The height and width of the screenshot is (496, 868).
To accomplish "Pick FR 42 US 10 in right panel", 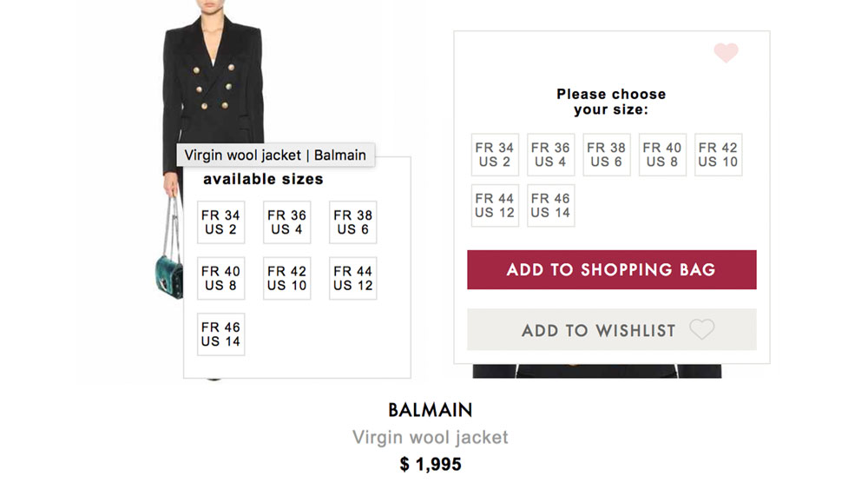I will 718,155.
